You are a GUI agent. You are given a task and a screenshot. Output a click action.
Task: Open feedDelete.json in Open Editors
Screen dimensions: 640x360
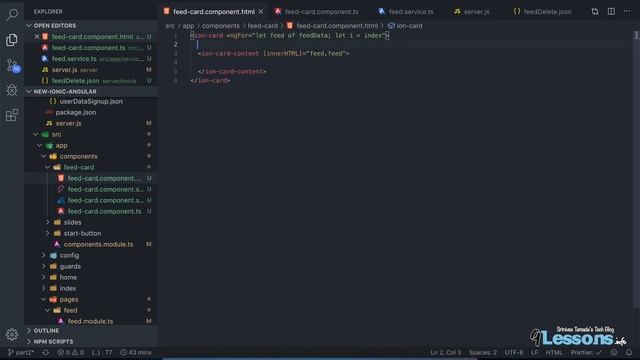tap(91, 81)
